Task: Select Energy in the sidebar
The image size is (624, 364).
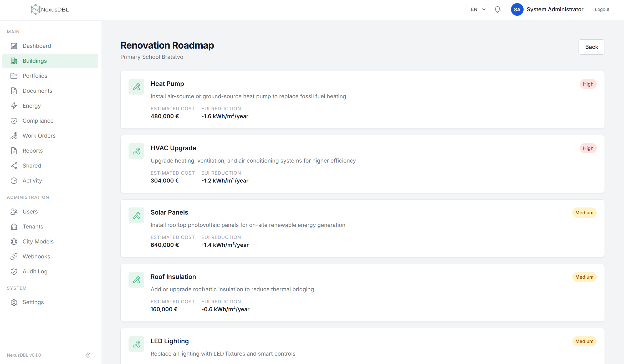Action: [x=50, y=106]
